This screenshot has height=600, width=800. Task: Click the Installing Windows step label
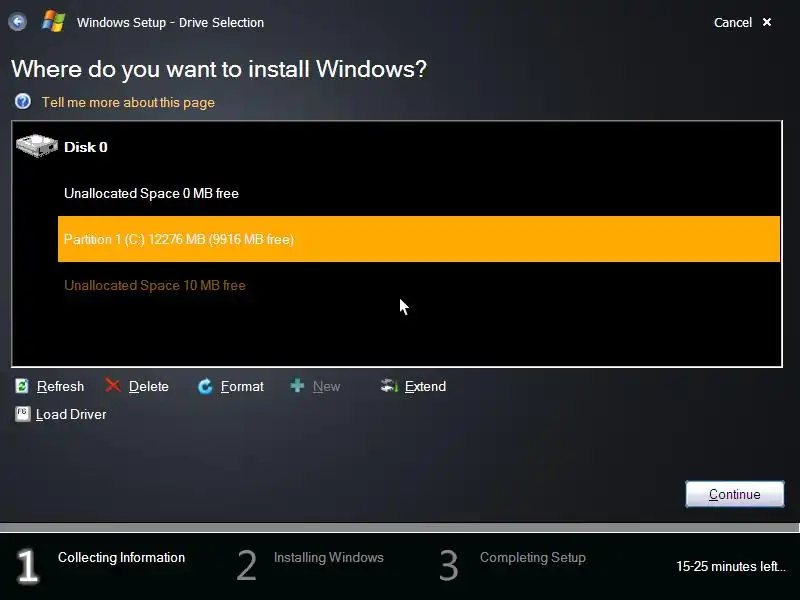(x=329, y=557)
